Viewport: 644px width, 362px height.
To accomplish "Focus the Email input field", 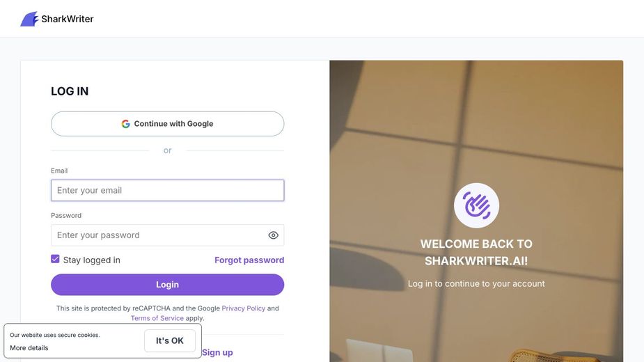I will tap(167, 190).
